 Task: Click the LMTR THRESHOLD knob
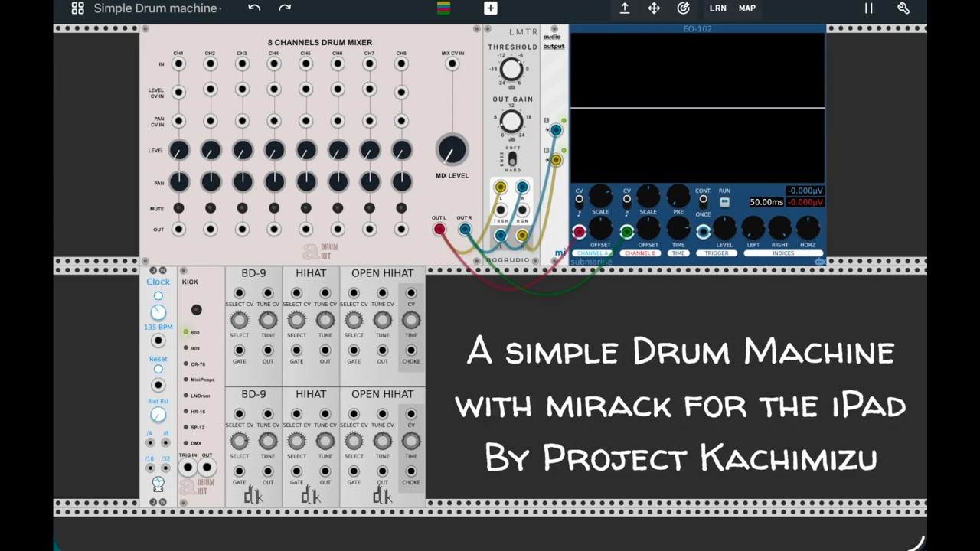tap(511, 70)
